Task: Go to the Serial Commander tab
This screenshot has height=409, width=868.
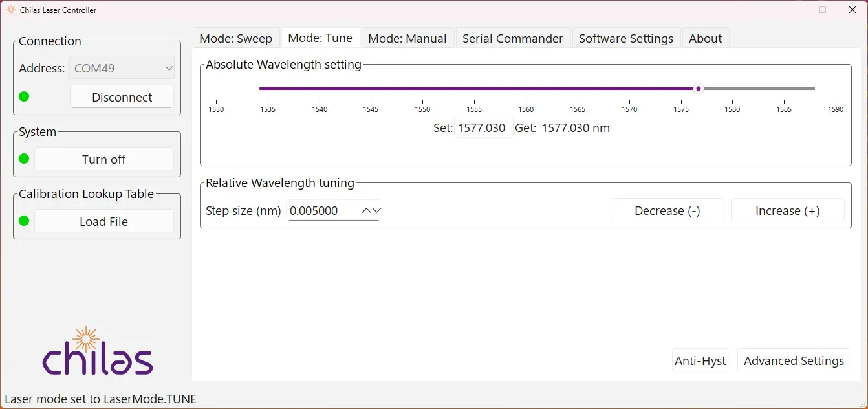Action: [x=513, y=38]
